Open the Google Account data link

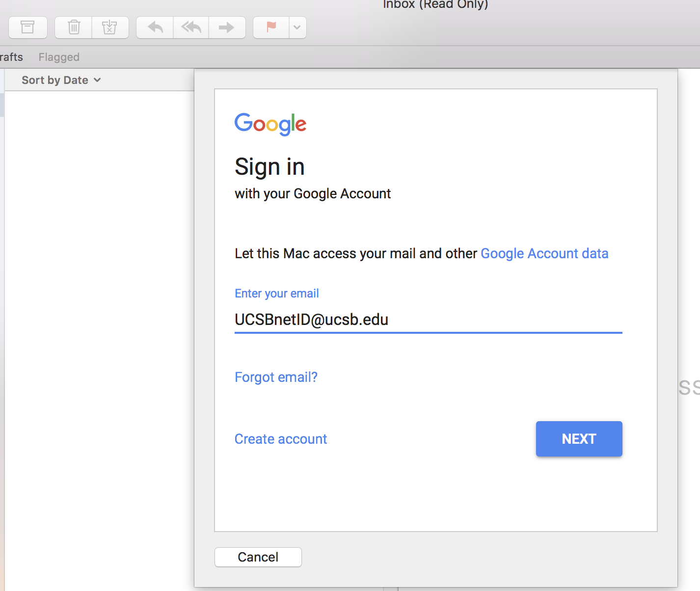(544, 253)
